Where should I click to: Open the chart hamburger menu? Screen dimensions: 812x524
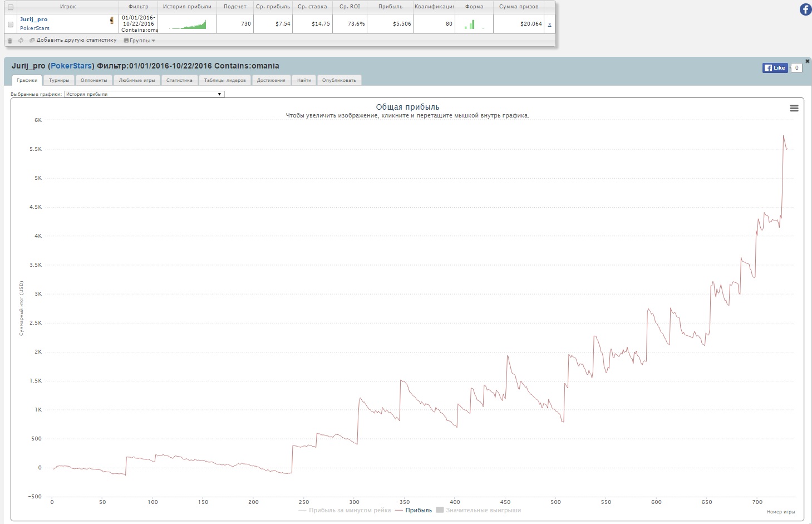pos(794,108)
